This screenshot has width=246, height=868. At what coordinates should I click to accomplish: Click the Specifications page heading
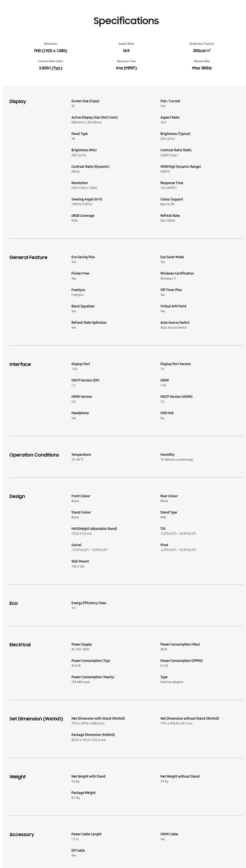pyautogui.click(x=126, y=21)
